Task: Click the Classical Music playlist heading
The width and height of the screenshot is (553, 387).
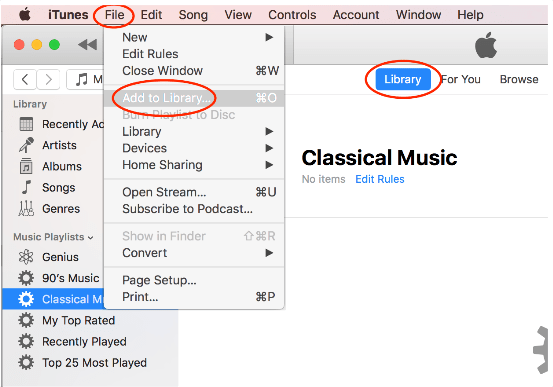Action: 379,157
